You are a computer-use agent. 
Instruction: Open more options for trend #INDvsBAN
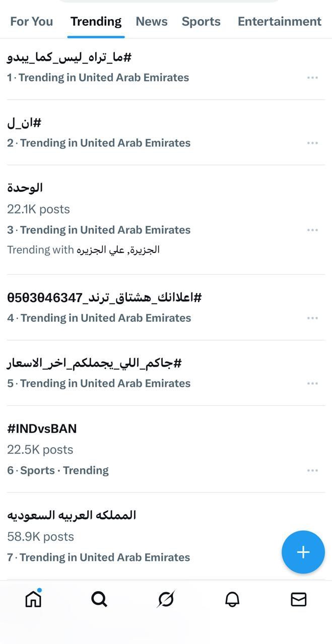coord(312,470)
